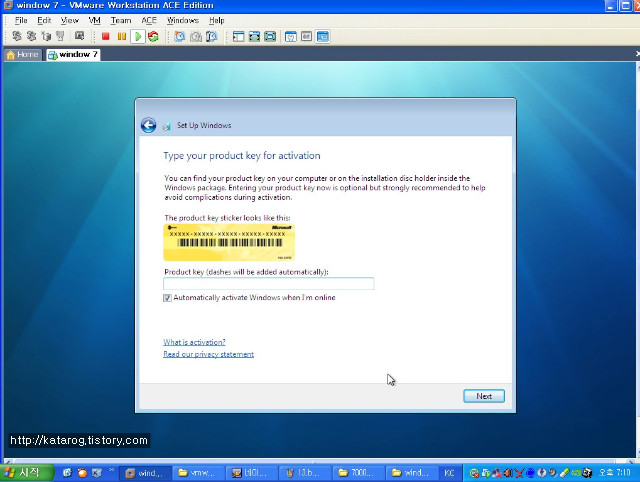Suspend the VM with the pause icon
Screen dimensions: 640x482
(121, 37)
